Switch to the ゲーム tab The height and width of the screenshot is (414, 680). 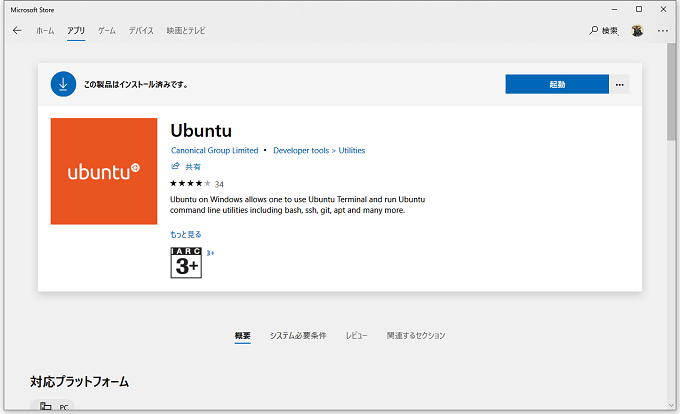107,30
